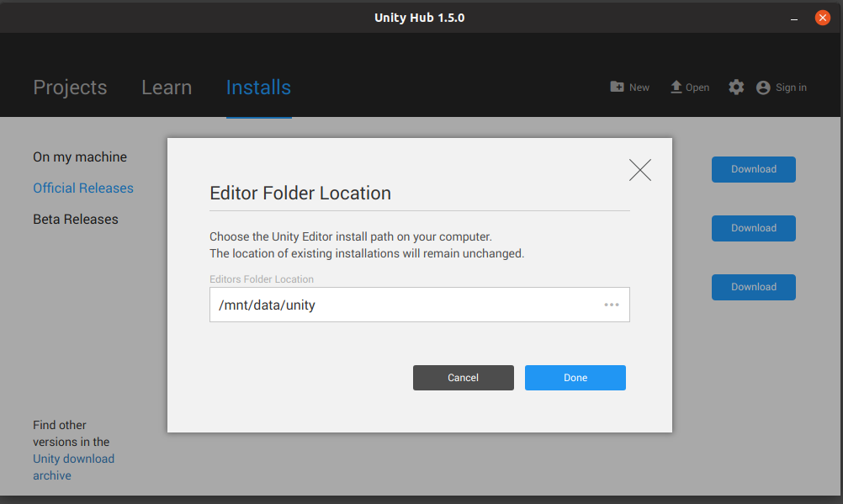Open the Unity Hub settings gear

coord(736,87)
